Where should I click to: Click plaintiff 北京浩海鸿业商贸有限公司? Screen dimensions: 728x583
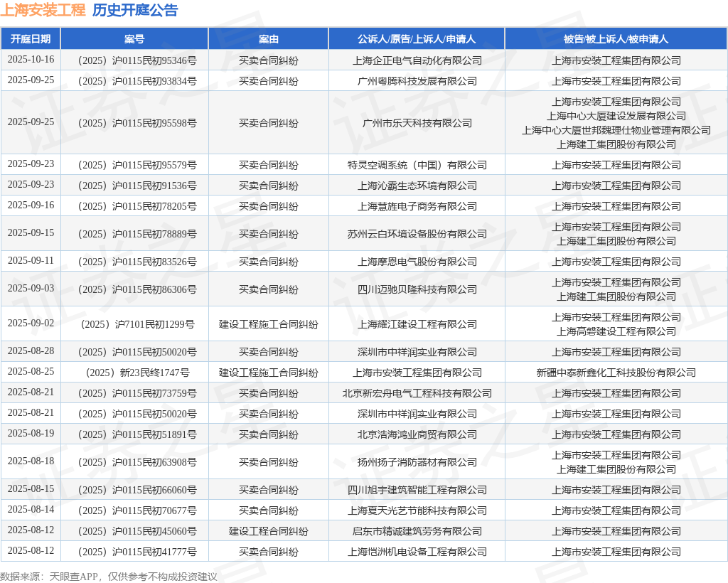(x=417, y=434)
